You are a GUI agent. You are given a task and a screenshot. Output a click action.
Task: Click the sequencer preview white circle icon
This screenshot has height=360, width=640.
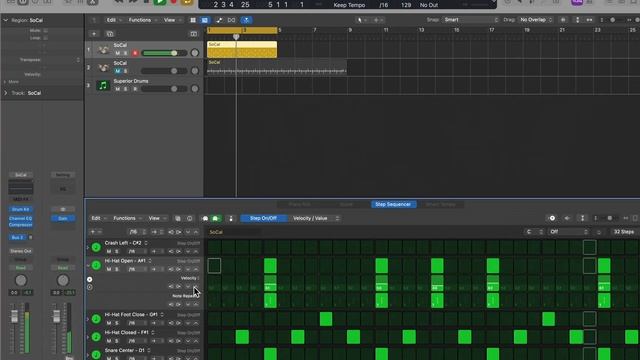[x=552, y=218]
